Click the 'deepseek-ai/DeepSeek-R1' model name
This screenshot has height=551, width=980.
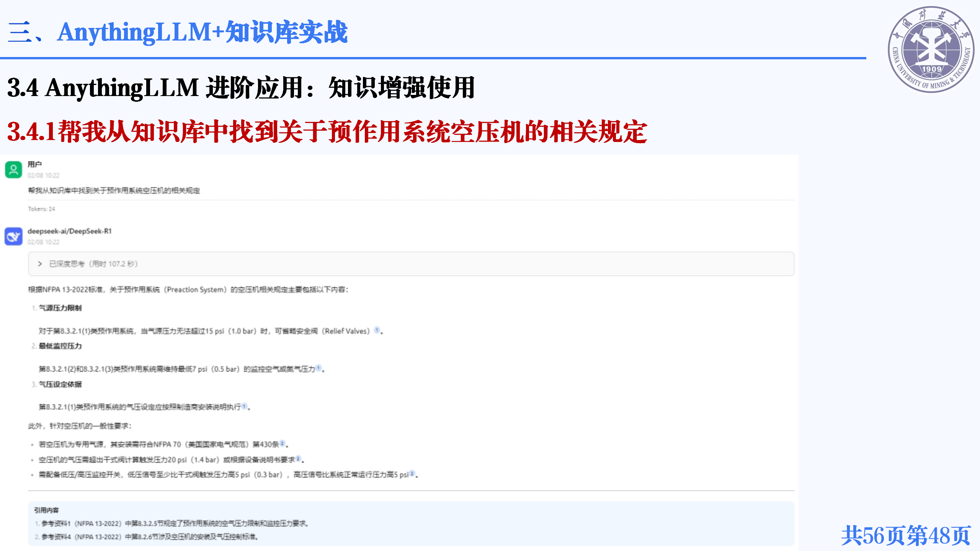(70, 231)
